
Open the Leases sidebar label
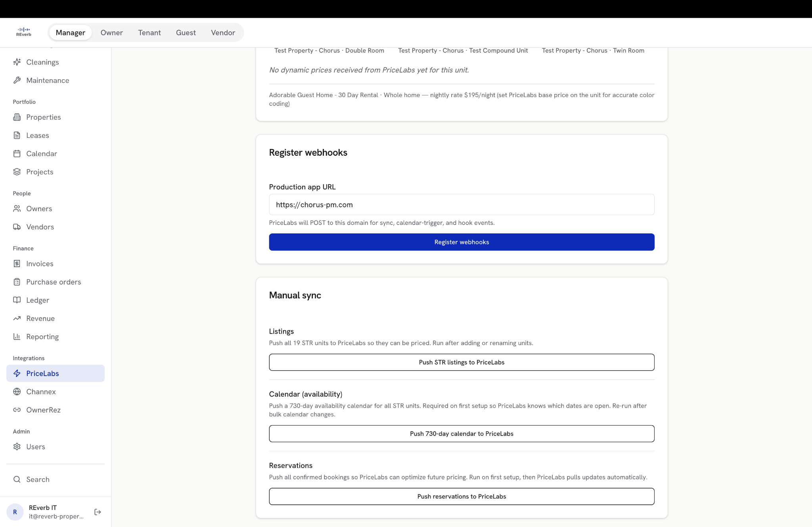click(x=38, y=136)
